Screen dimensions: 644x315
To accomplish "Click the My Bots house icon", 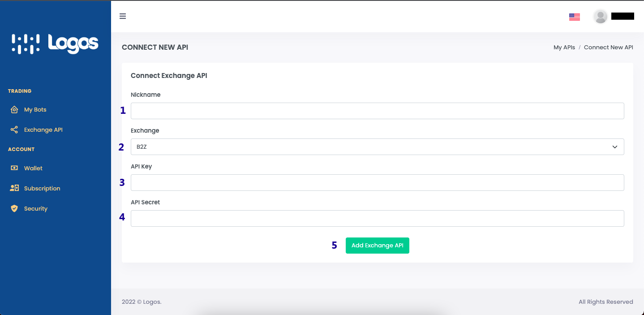I will 14,110.
